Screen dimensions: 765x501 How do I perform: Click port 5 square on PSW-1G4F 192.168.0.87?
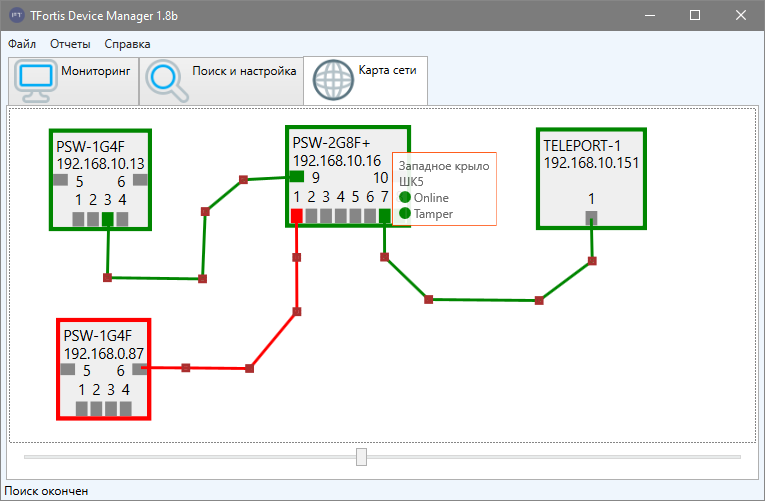pyautogui.click(x=68, y=369)
